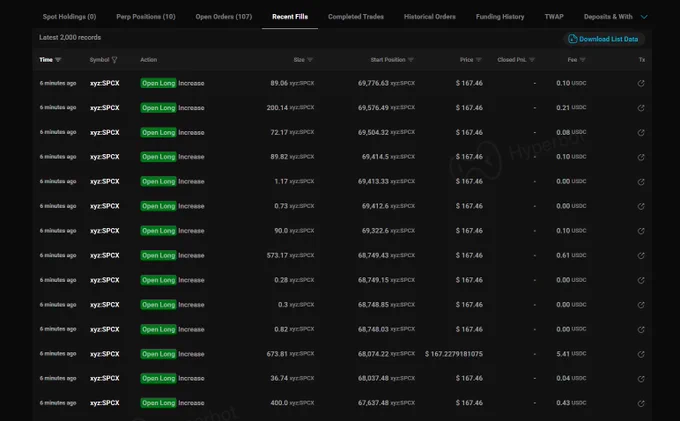Click start position value 68,748.85
Screen dimensions: 680x421
(373, 305)
